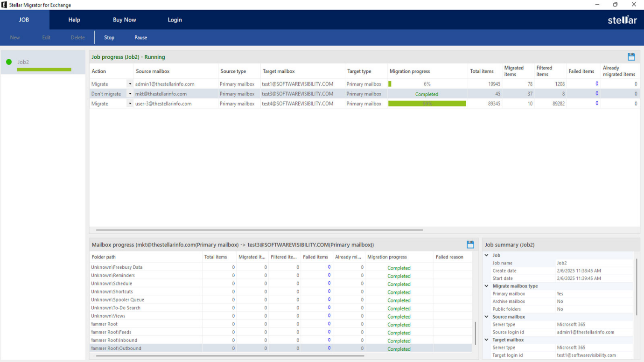Click the user-3 migration progress bar
Screen dimensions: 644x362
[x=427, y=104]
